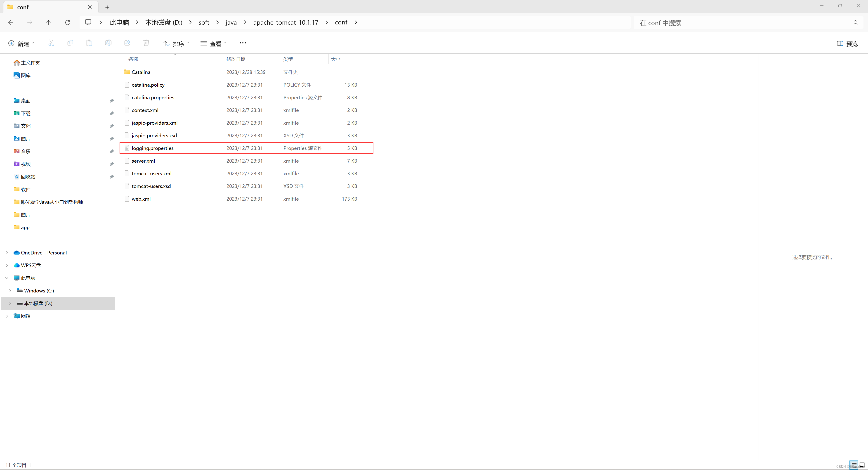Copy the selected item
The height and width of the screenshot is (470, 868).
click(70, 43)
